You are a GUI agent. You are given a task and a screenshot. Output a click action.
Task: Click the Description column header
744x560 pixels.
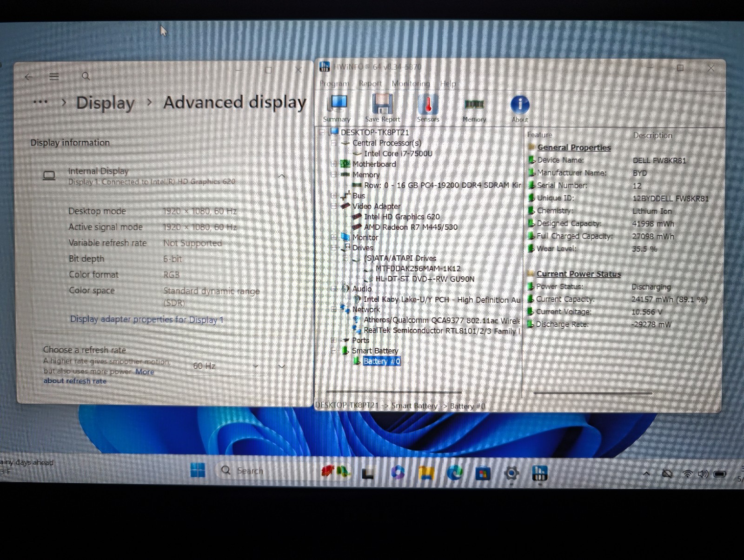click(652, 135)
